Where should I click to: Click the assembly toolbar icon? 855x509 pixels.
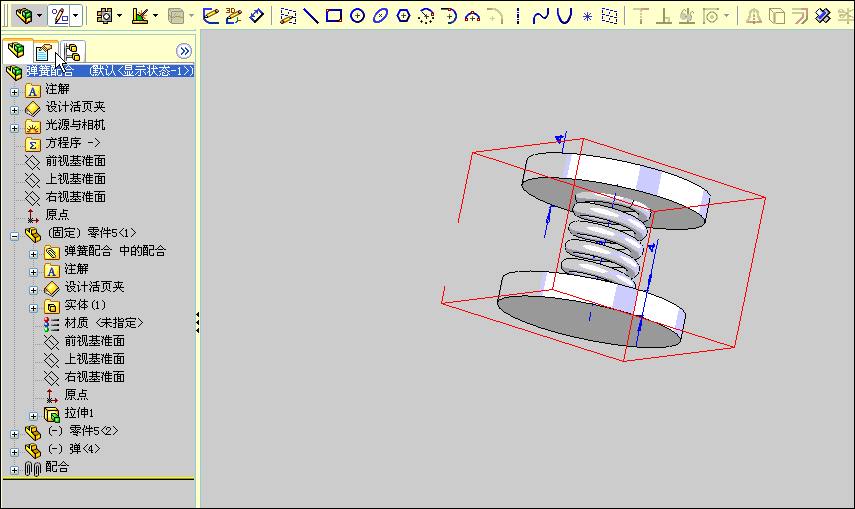(23, 15)
